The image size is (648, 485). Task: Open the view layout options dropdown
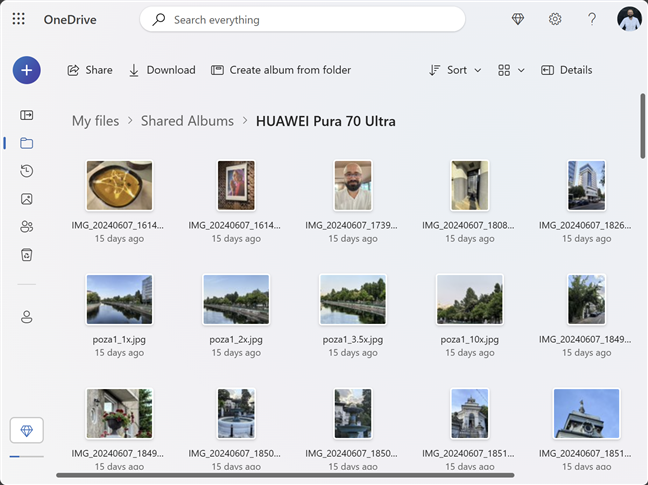point(511,70)
